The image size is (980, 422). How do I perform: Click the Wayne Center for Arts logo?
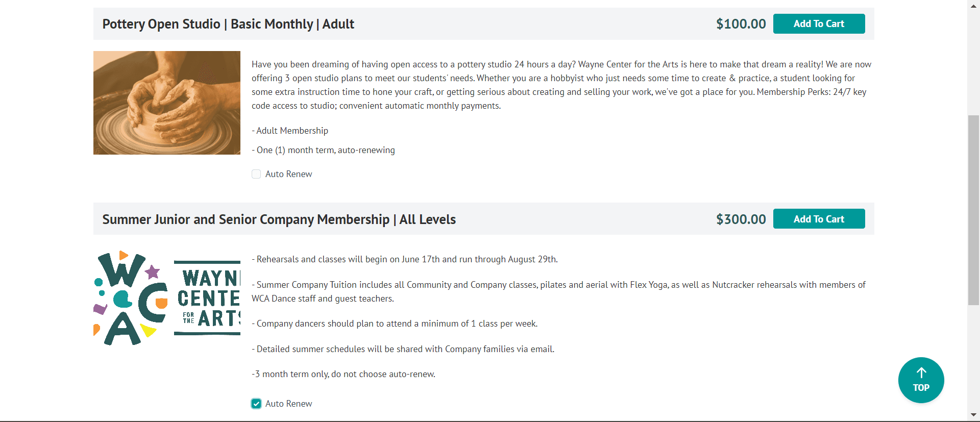[x=167, y=298]
